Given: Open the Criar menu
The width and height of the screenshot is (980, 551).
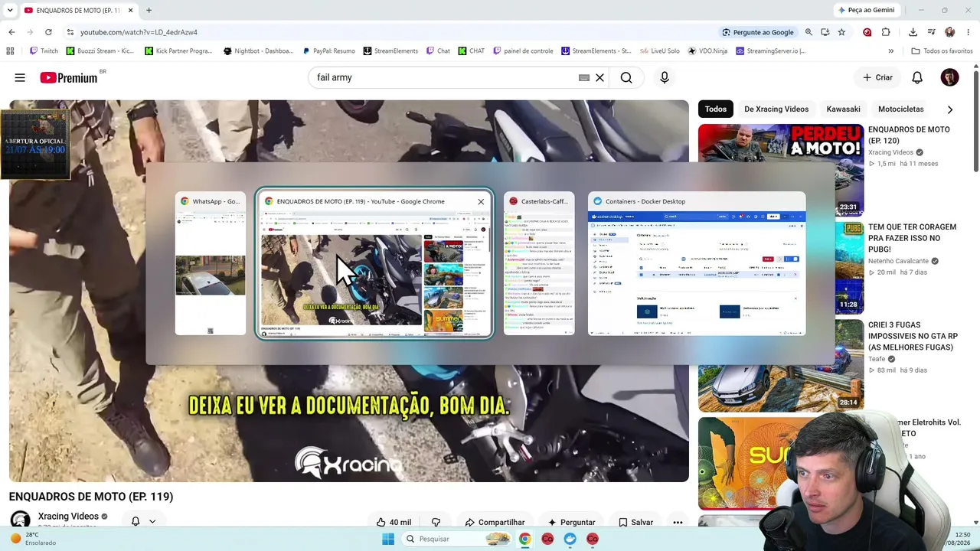Looking at the screenshot, I should click(x=877, y=77).
